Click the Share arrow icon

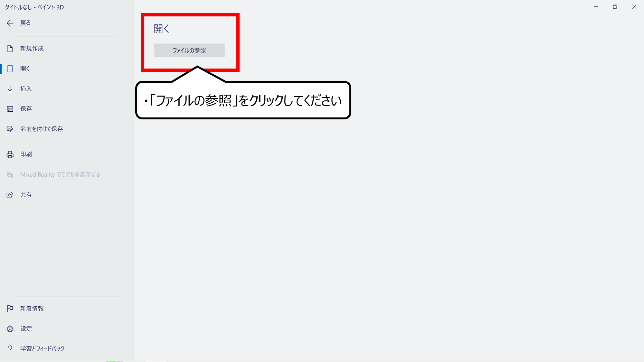10,195
